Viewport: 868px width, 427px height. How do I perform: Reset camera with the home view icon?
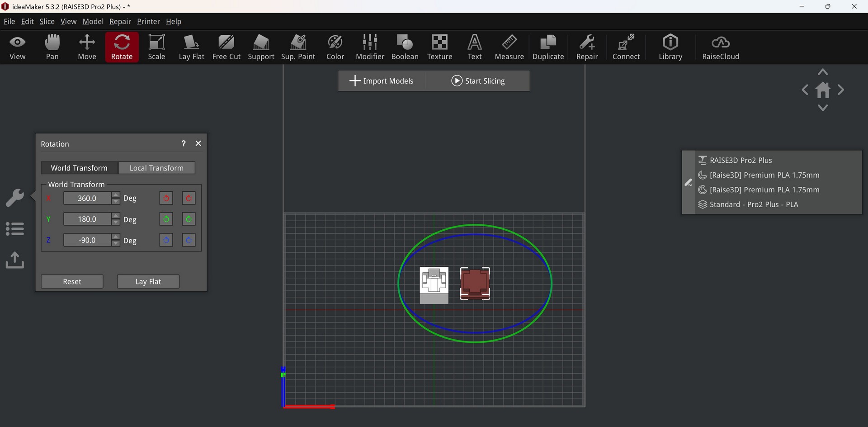(823, 90)
